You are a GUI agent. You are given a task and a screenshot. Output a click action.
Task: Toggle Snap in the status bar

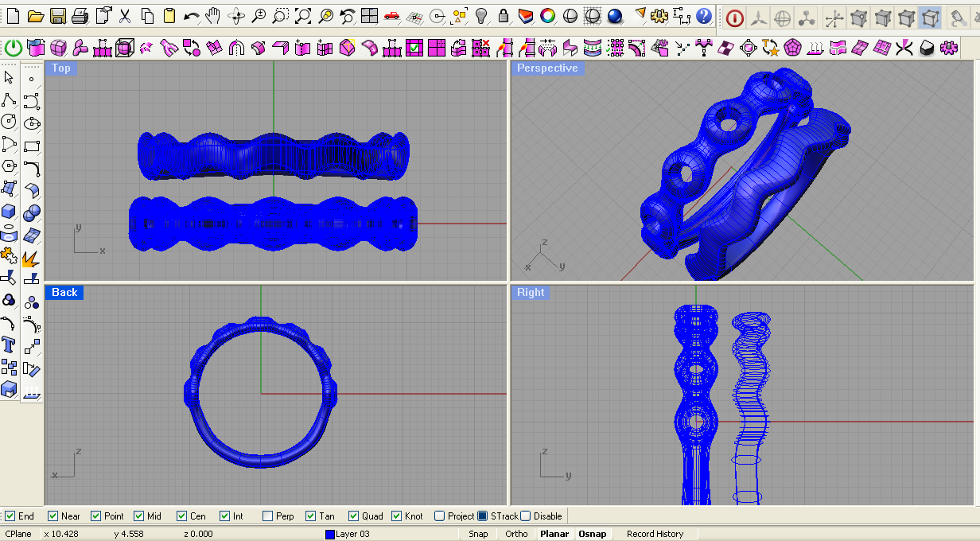pos(478,534)
